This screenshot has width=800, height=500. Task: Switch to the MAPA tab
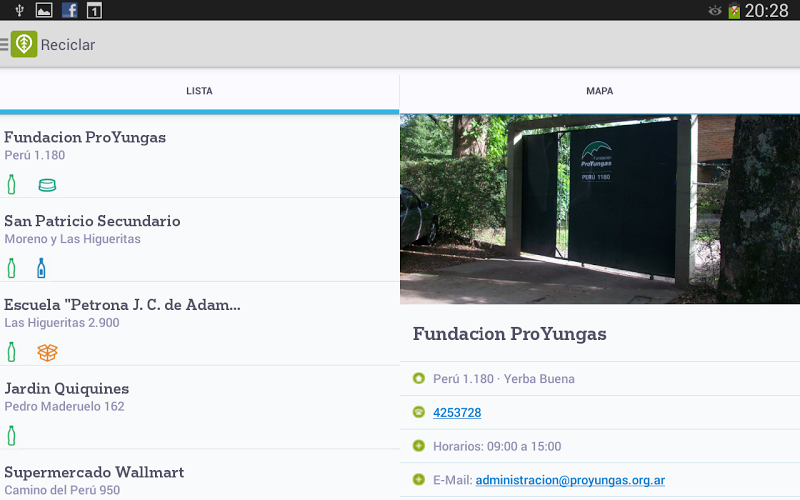pos(599,91)
